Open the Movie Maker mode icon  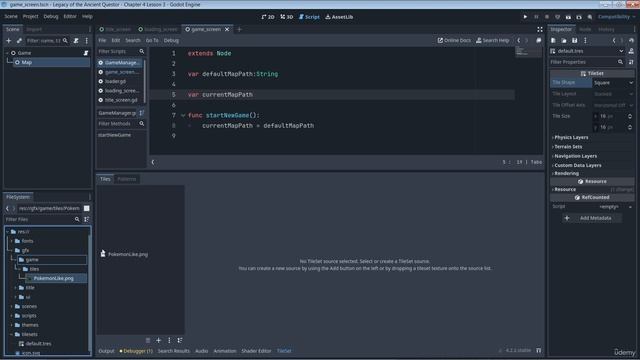[x=590, y=17]
